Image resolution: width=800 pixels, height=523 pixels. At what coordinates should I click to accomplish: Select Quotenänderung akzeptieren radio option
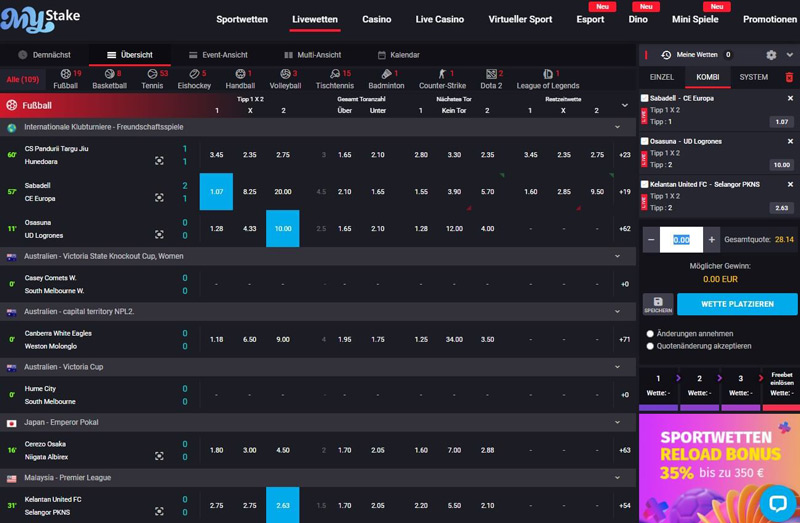650,346
